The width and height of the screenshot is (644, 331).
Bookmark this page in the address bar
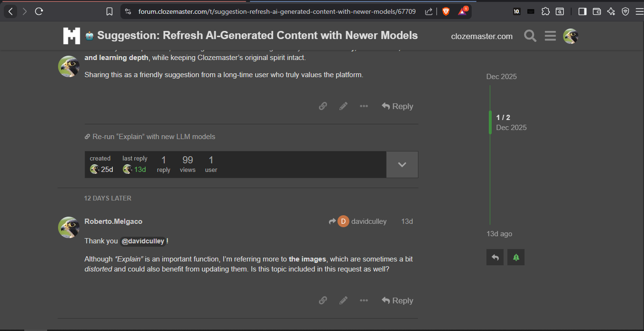109,11
